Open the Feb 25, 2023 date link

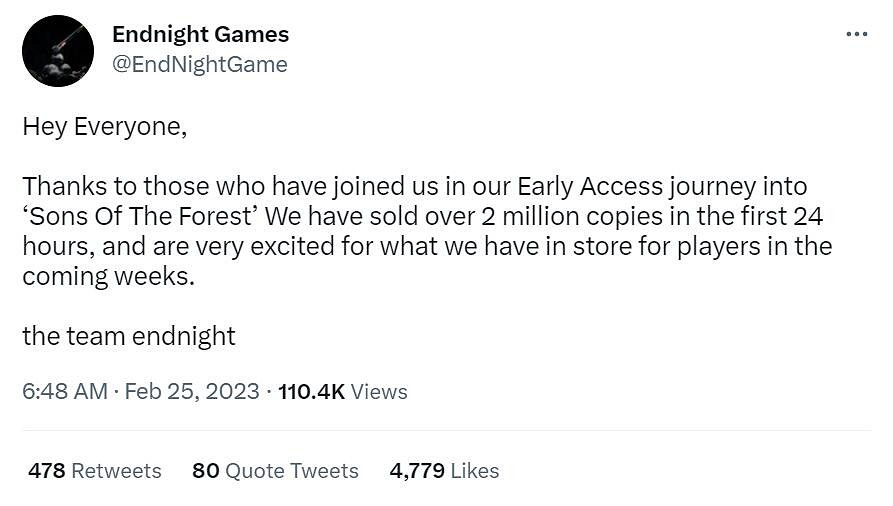[192, 392]
